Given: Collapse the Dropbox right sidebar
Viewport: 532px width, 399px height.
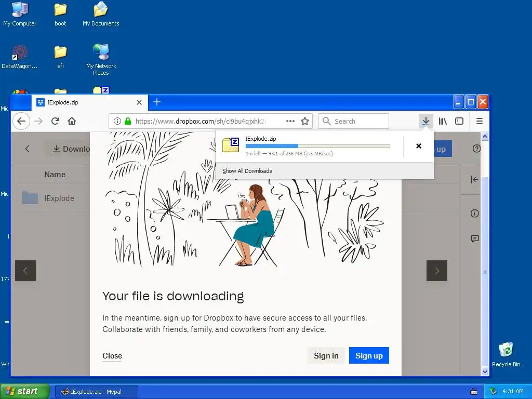Looking at the screenshot, I should point(474,180).
